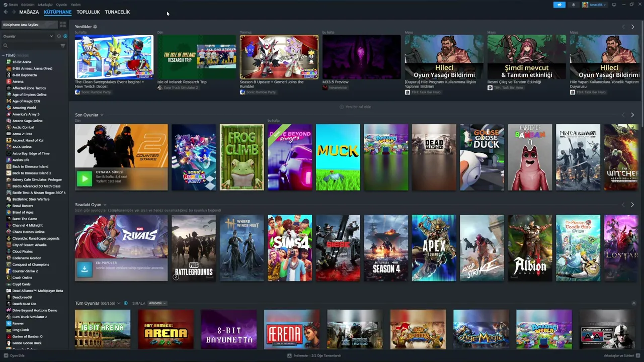644x362 pixels.
Task: Click the Counter-Strike 2 sidebar icon
Action: 9,271
